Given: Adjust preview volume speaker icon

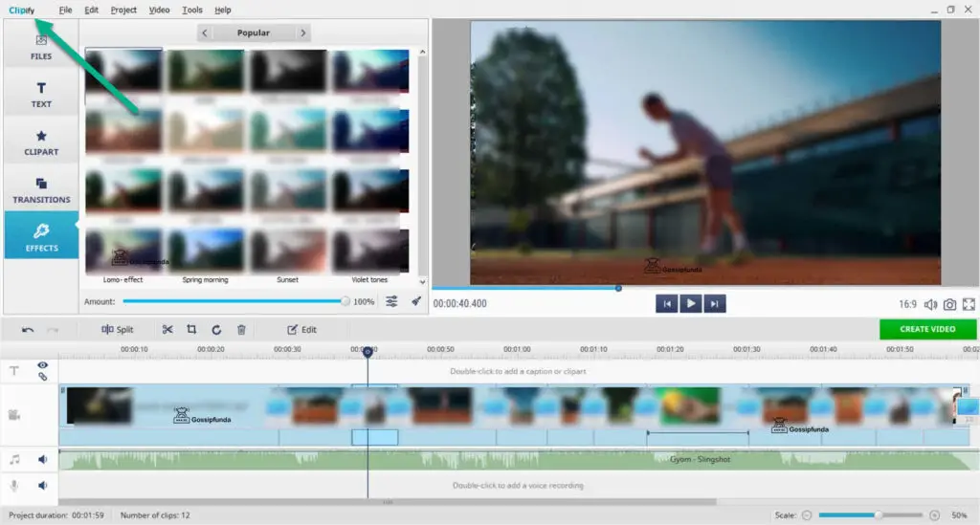Looking at the screenshot, I should coord(930,305).
